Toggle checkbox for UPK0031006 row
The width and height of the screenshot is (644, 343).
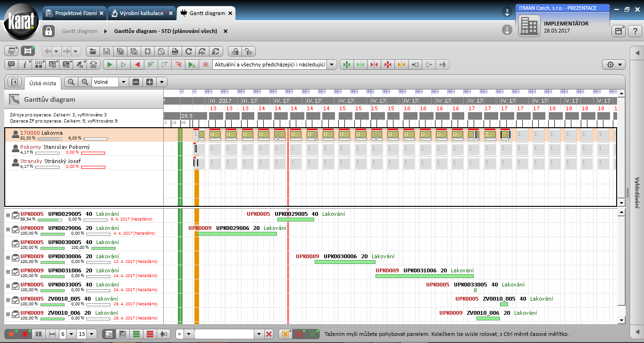point(16,272)
